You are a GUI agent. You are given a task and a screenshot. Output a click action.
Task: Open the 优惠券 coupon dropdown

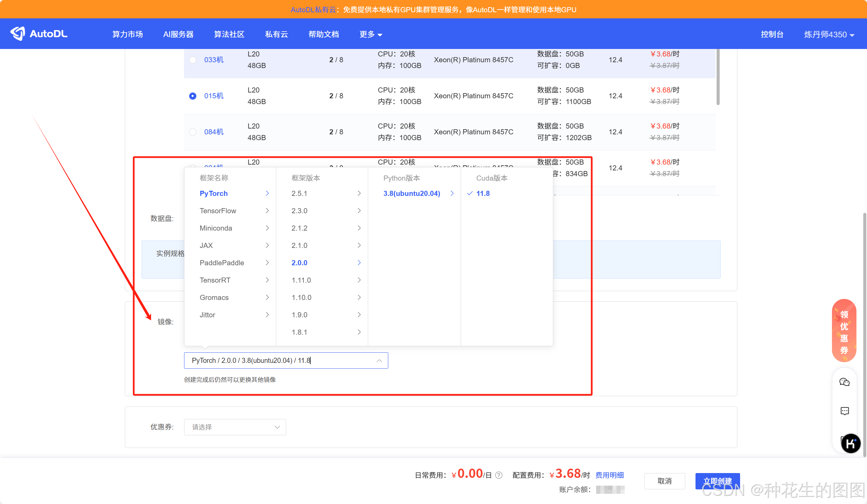(x=235, y=427)
